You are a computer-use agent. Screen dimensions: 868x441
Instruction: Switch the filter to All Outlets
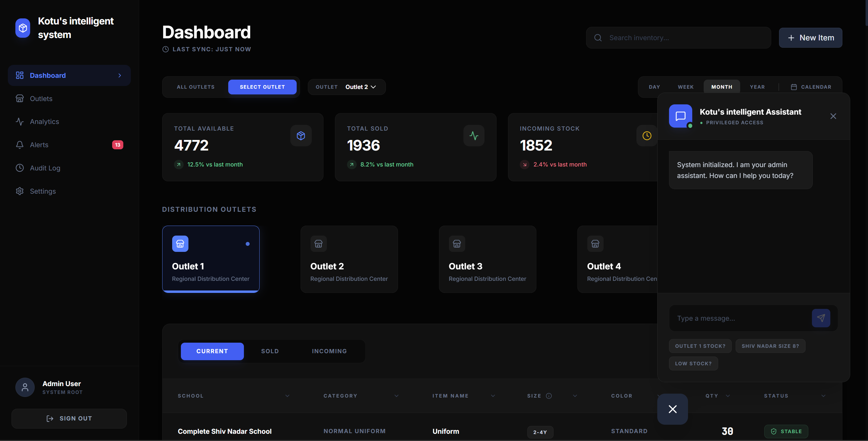click(195, 87)
